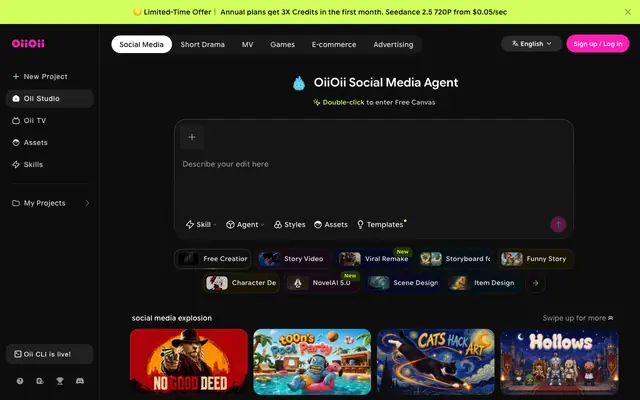Choose the Item Design chip
Screen dimensions: 640x400
(483, 283)
